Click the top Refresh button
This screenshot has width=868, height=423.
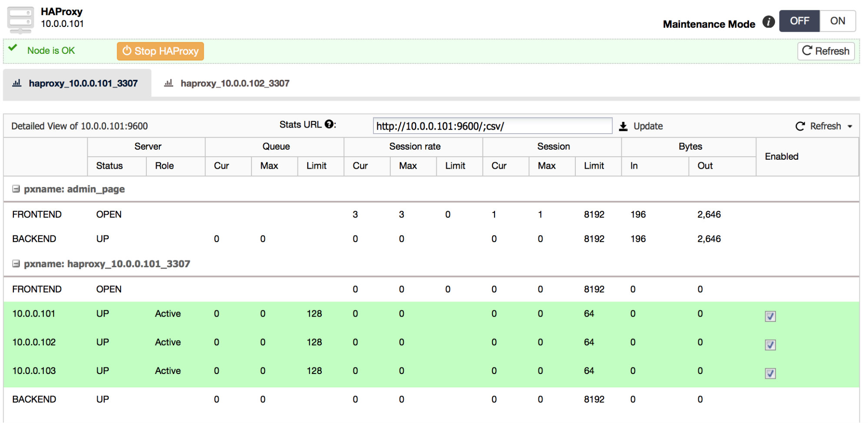coord(826,51)
